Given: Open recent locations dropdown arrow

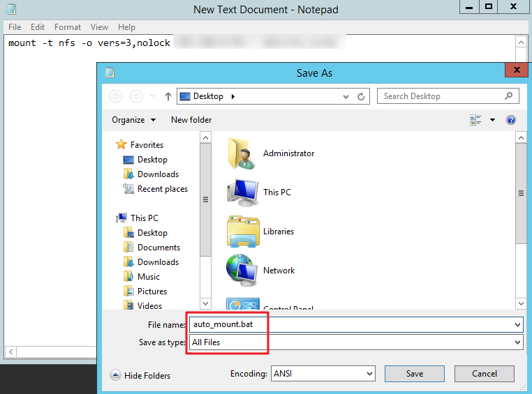Looking at the screenshot, I should [153, 96].
